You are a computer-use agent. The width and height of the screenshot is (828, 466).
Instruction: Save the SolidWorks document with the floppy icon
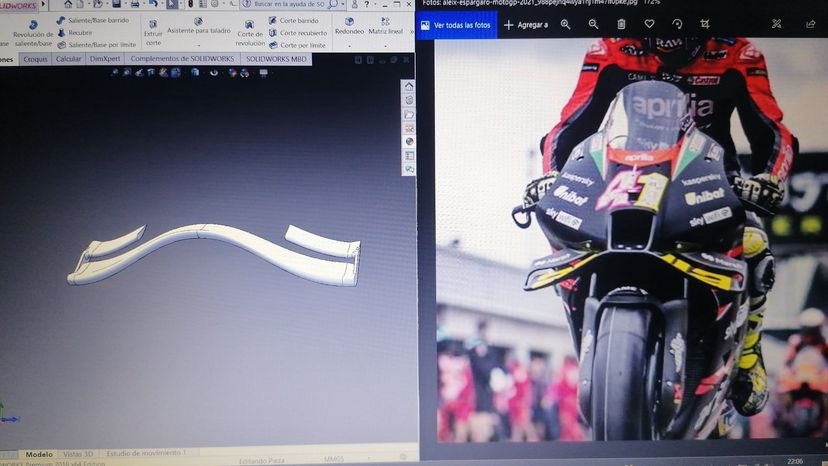pos(116,4)
